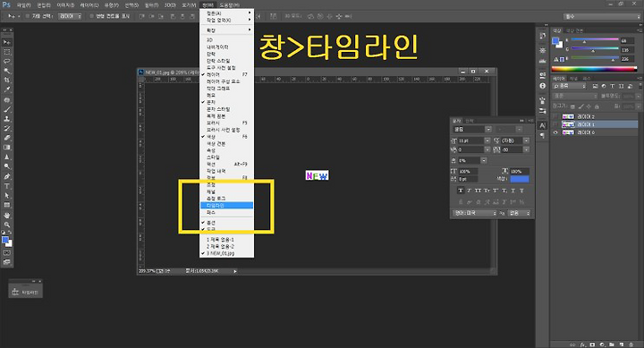Toggle visibility eye of 레이어 0

(x=555, y=132)
